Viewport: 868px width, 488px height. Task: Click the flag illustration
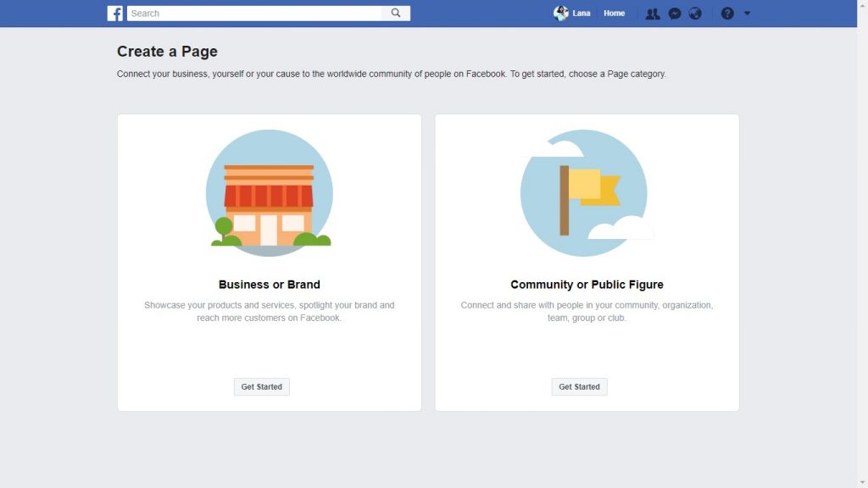[x=584, y=193]
